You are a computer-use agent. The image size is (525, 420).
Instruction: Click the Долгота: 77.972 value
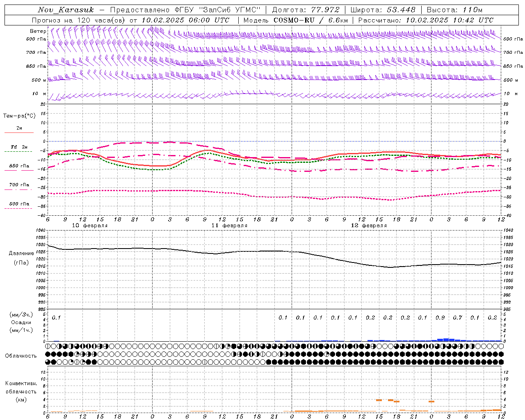305,10
